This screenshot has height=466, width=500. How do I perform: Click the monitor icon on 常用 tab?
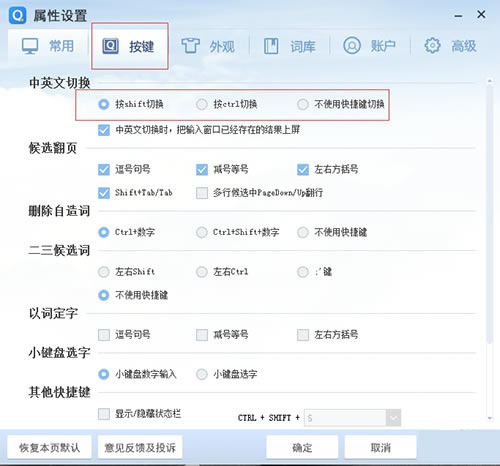pyautogui.click(x=30, y=46)
